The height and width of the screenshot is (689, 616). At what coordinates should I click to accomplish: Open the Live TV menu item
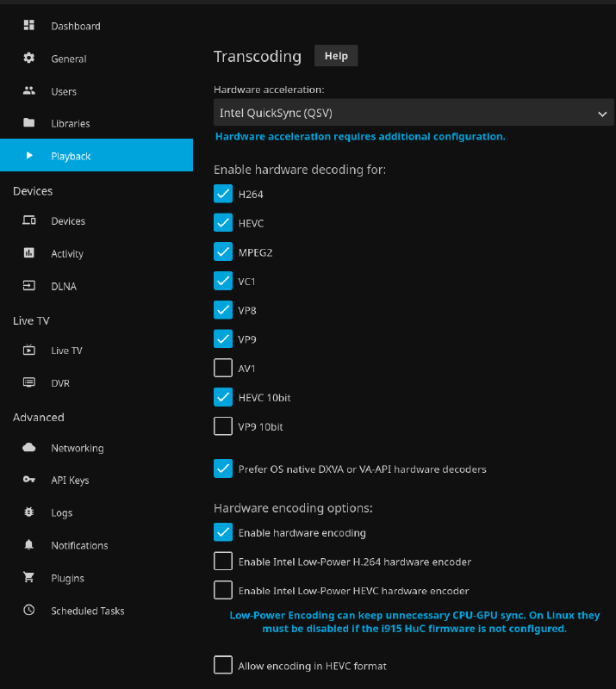[x=66, y=351]
